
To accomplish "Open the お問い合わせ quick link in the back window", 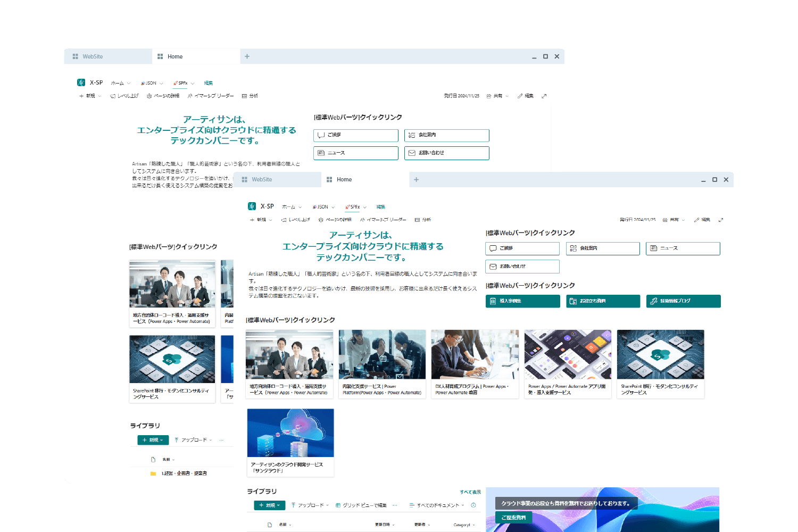I will tap(447, 153).
